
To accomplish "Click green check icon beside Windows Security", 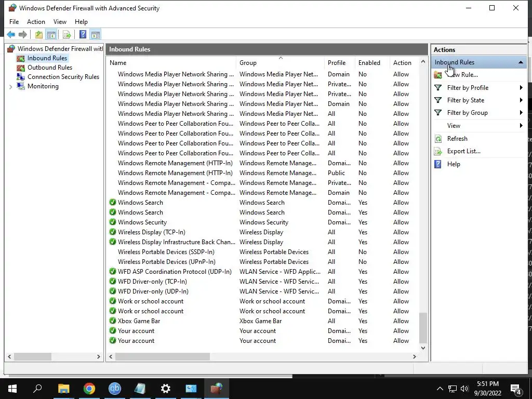I will pyautogui.click(x=113, y=222).
